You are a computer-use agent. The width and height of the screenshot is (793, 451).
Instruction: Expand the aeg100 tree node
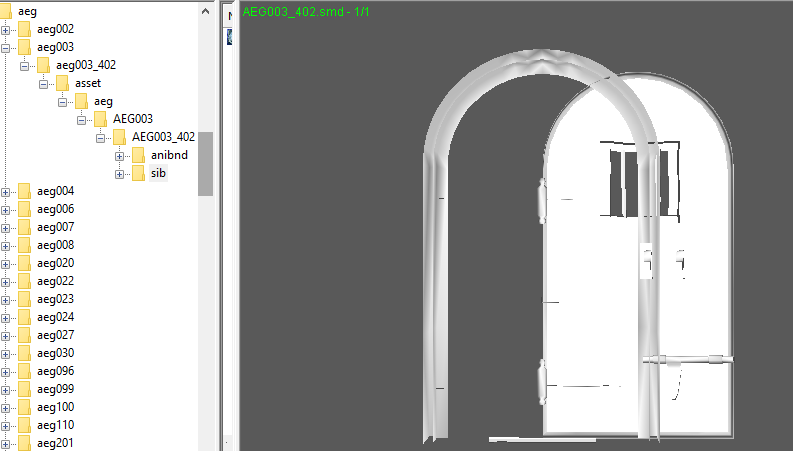click(x=5, y=409)
